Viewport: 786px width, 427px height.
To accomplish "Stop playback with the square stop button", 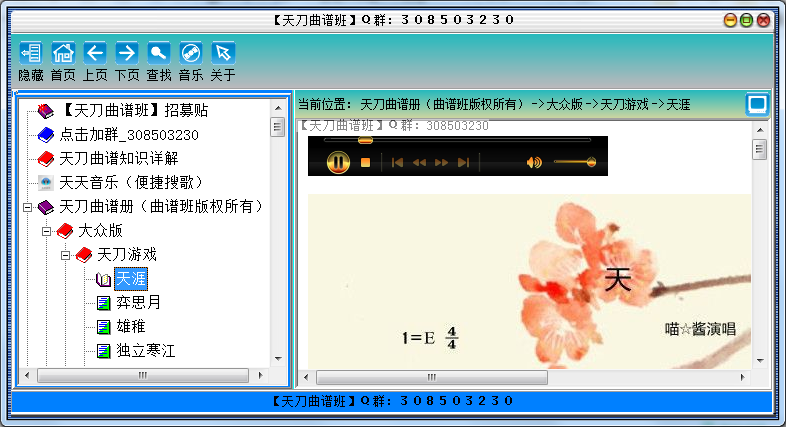I will [x=366, y=162].
